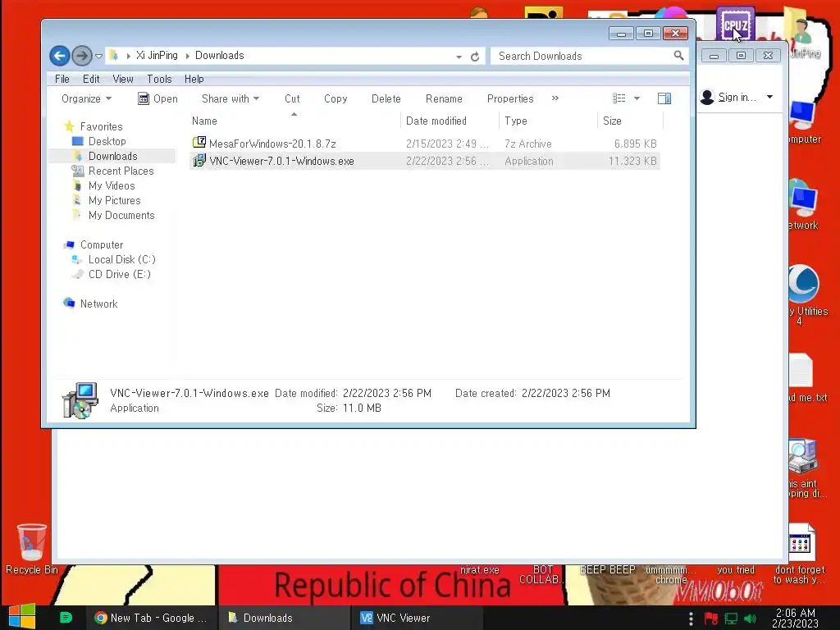Click the red flag tray icon
840x630 pixels.
(x=711, y=619)
